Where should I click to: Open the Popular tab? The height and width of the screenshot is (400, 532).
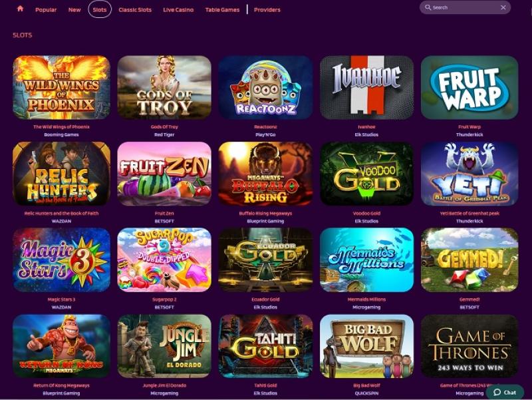46,10
